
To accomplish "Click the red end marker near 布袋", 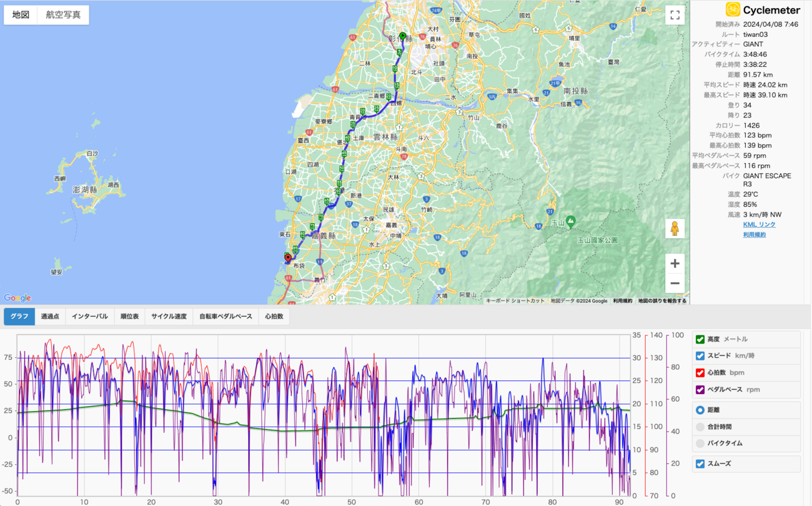I will pyautogui.click(x=288, y=259).
